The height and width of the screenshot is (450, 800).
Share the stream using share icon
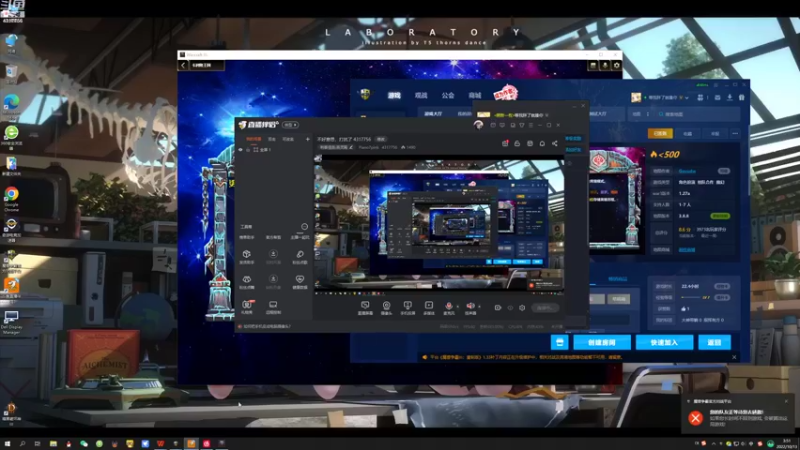tap(555, 143)
